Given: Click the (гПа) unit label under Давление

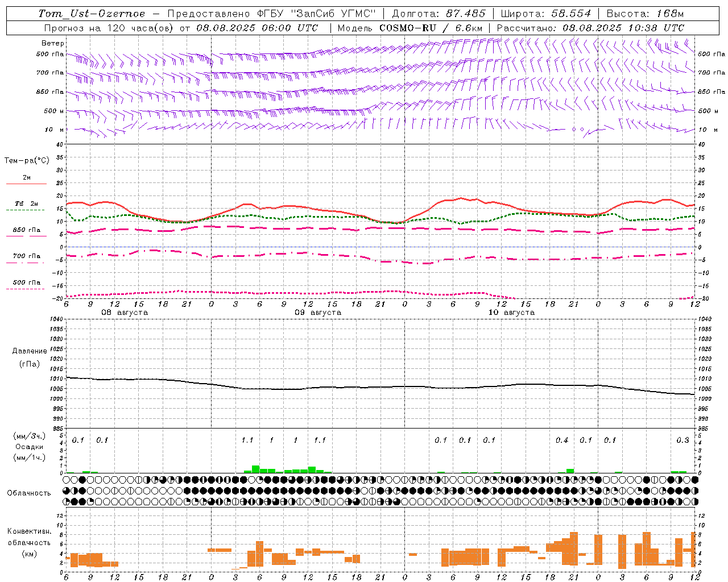Looking at the screenshot, I should click(x=30, y=364).
